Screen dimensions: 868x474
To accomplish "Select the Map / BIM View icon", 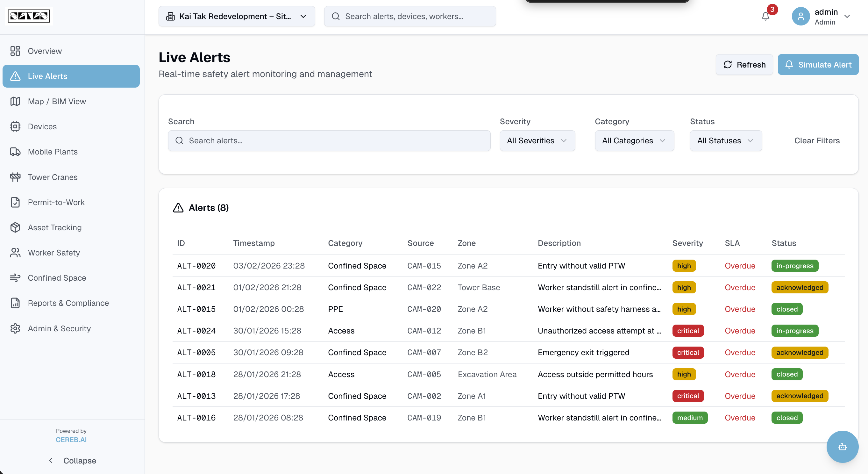I will click(15, 101).
